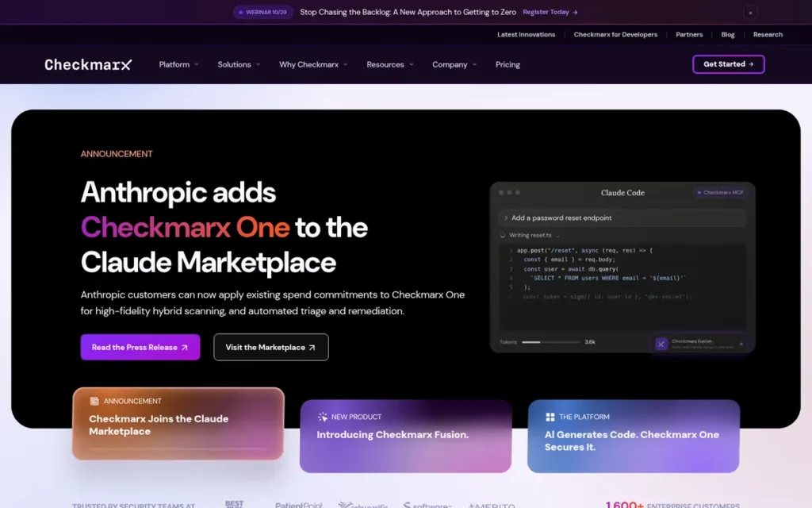Click the Checkmarx logo
The height and width of the screenshot is (508, 812).
(x=88, y=64)
